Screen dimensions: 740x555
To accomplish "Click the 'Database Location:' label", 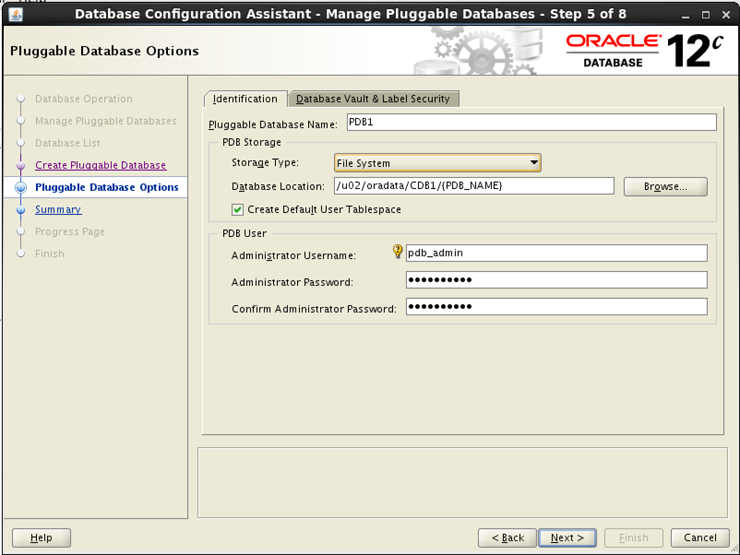I will coord(278,186).
